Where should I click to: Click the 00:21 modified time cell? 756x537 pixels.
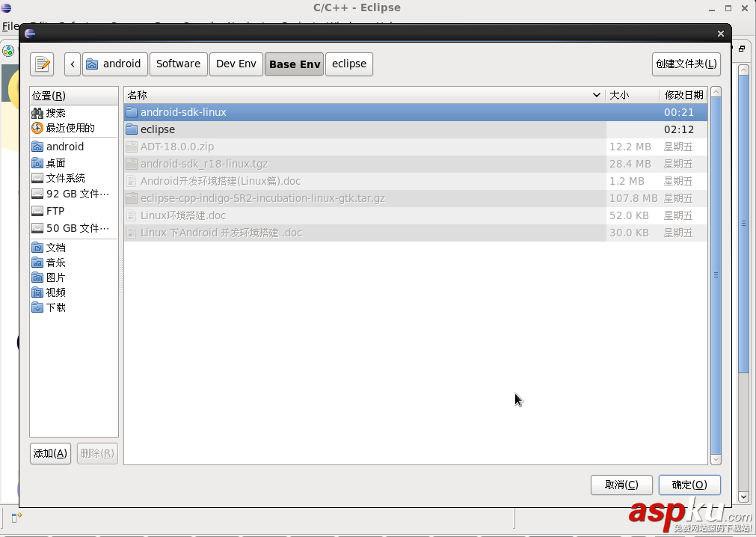tap(679, 112)
